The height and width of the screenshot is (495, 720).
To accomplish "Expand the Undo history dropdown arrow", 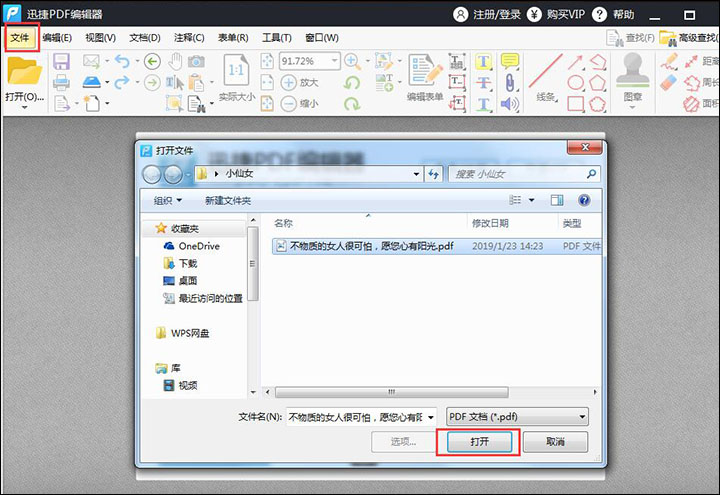I will coord(137,61).
